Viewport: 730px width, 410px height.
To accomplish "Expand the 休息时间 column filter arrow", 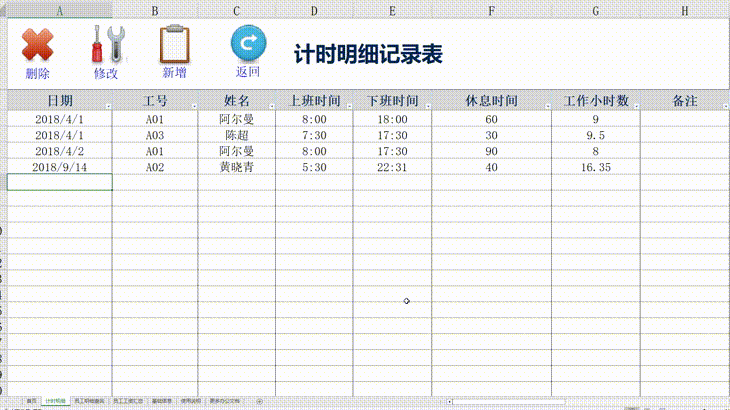I will (546, 105).
